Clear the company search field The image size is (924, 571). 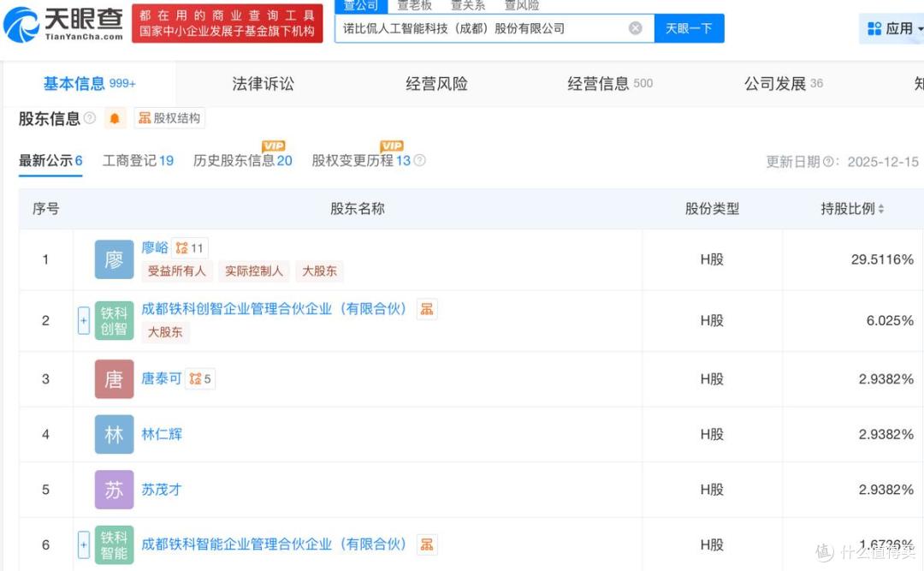[635, 28]
